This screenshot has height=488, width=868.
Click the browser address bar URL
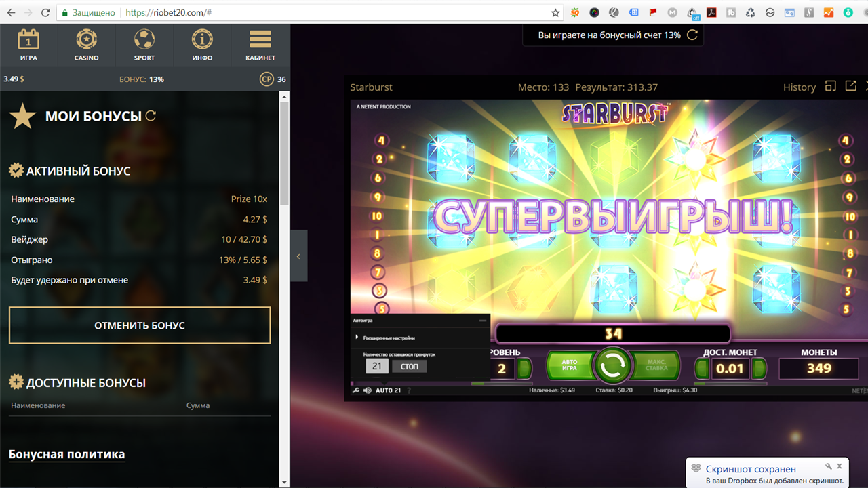pos(169,13)
